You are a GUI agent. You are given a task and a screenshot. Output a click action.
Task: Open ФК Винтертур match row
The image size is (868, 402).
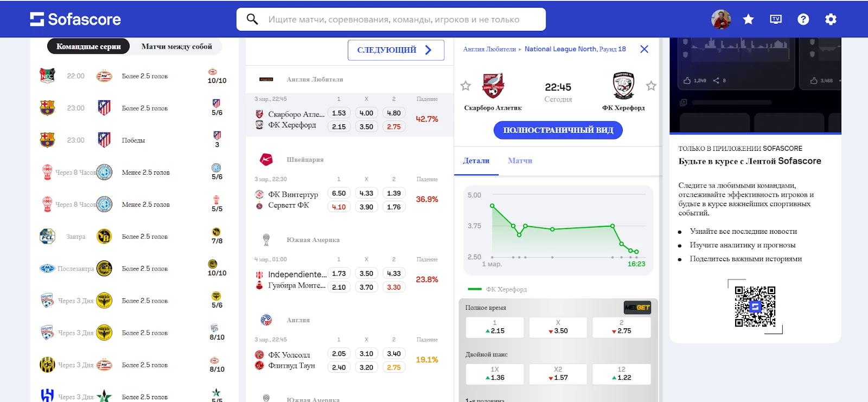coord(349,195)
